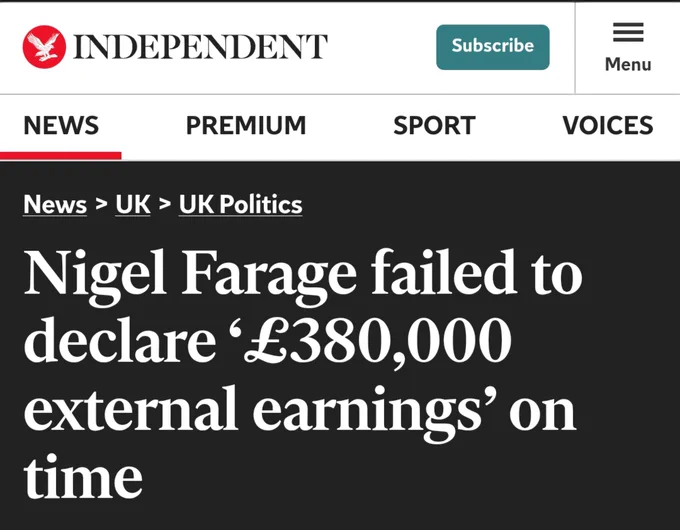Screen dimensions: 680x530
Task: Follow the UK breadcrumb link
Action: (x=133, y=204)
